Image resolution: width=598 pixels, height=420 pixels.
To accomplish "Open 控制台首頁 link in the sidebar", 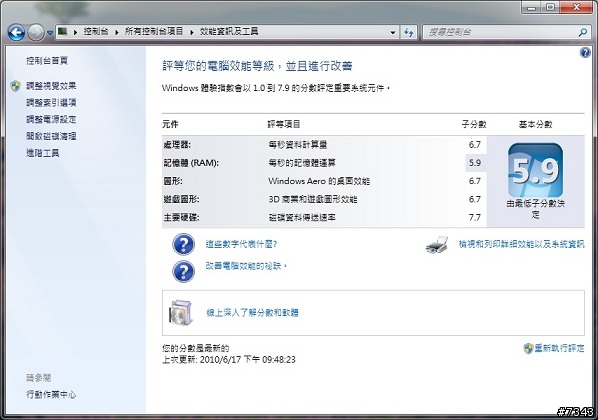I will click(47, 61).
